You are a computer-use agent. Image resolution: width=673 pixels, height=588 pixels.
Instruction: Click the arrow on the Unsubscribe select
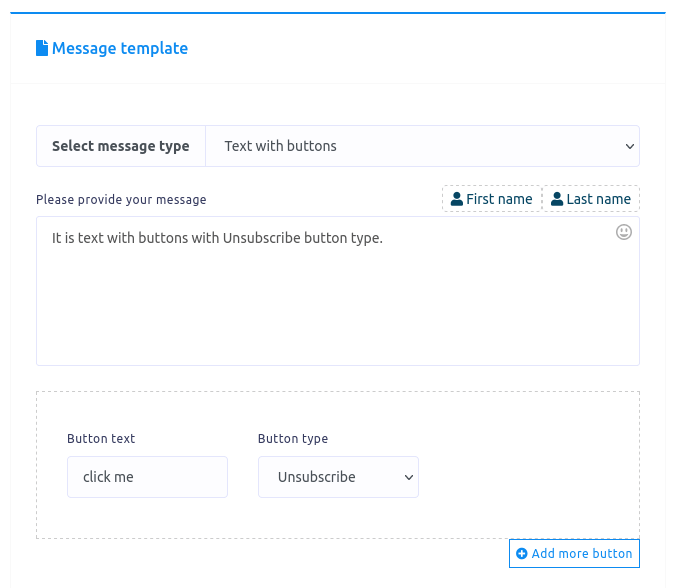(409, 477)
